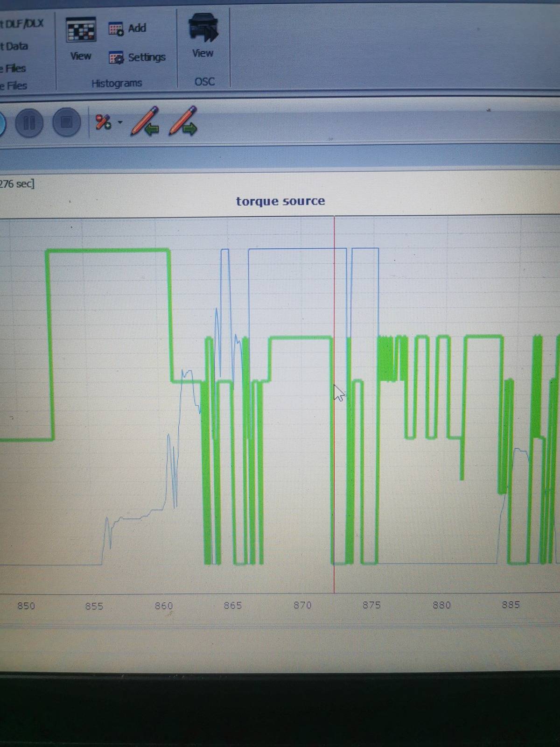Screen dimensions: 560x747
Task: Open Histograms Settings
Action: click(137, 57)
